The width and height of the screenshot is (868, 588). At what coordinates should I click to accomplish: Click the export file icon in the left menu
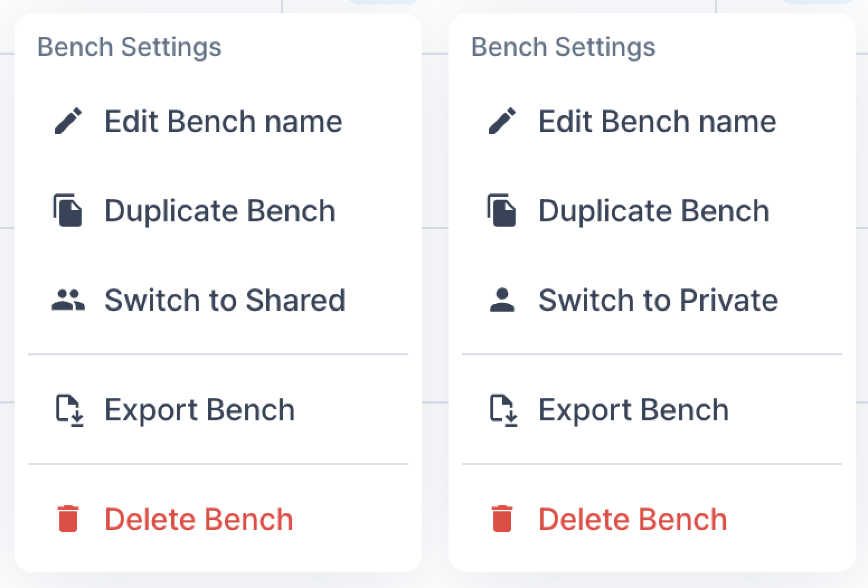[x=69, y=410]
